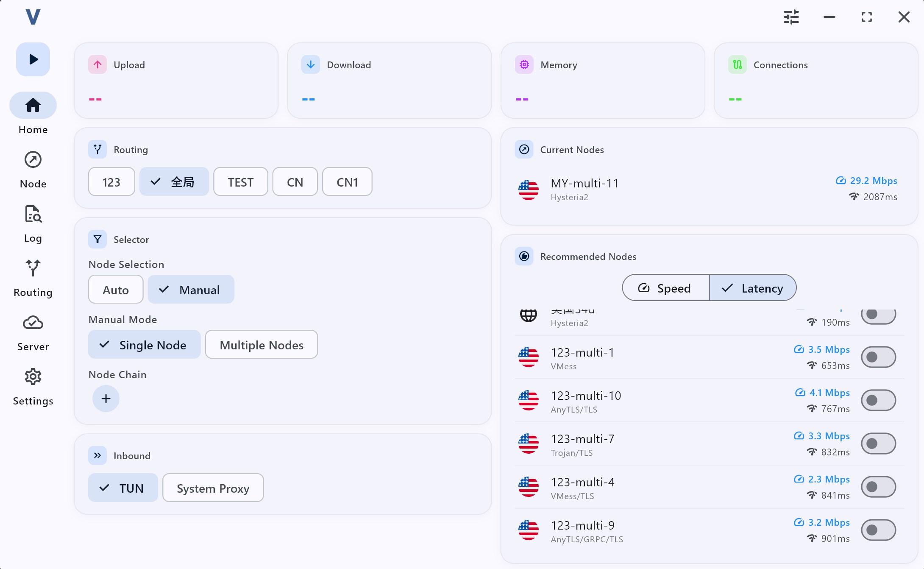Viewport: 924px width, 569px height.
Task: Click the Inbound double-chevron icon
Action: point(97,455)
